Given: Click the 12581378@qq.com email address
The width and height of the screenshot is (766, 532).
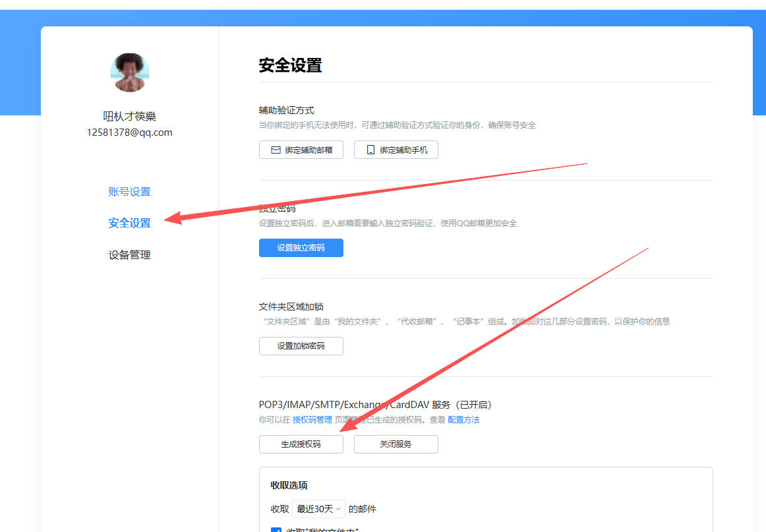Looking at the screenshot, I should 130,133.
